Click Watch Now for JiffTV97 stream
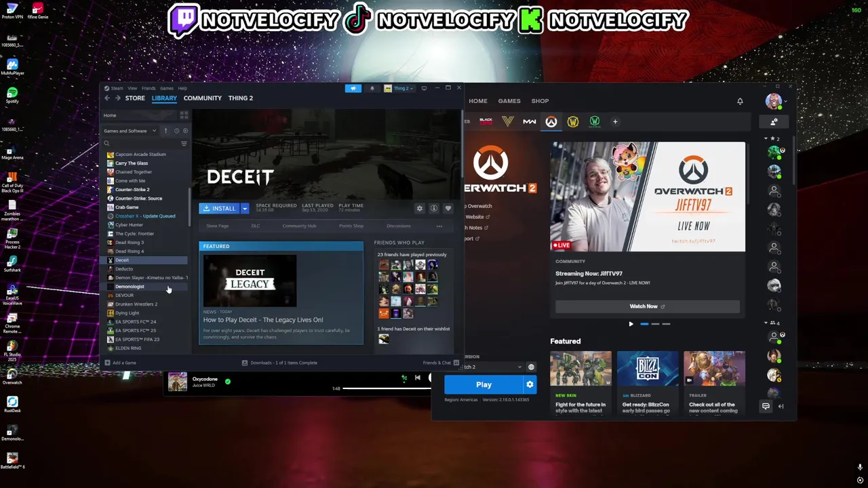The image size is (868, 488). tap(647, 306)
